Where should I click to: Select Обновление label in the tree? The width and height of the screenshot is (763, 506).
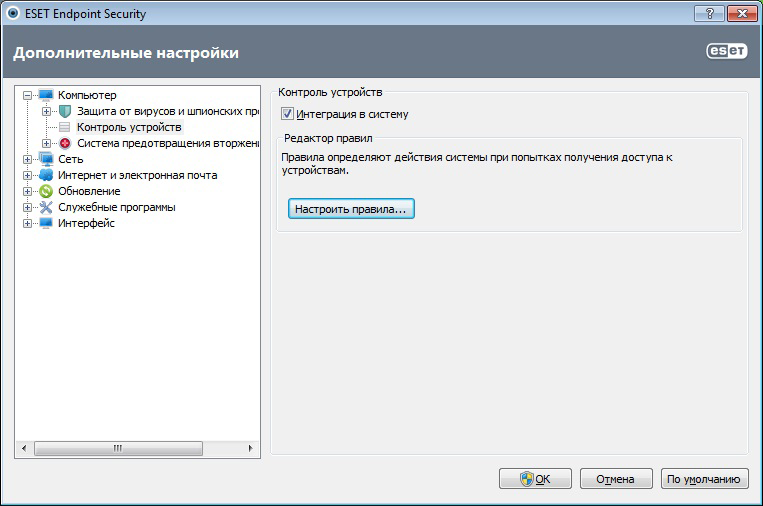tap(89, 191)
